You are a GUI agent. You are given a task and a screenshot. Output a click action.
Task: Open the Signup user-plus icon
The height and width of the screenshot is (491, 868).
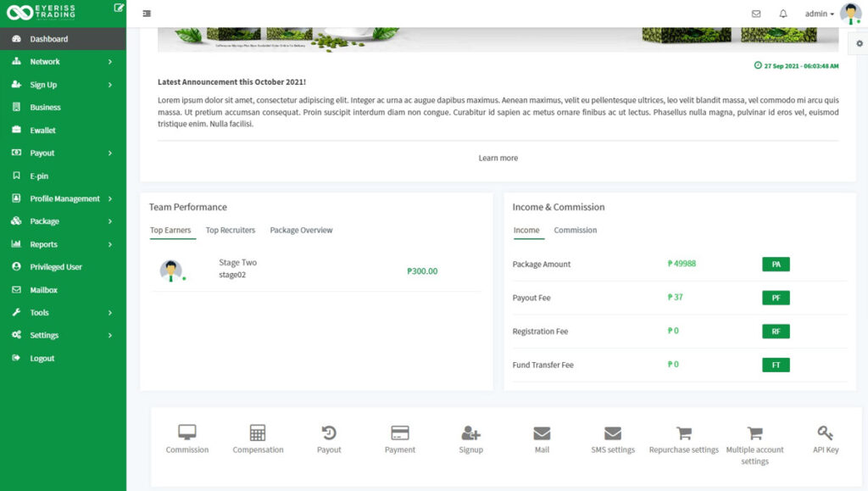(x=470, y=432)
